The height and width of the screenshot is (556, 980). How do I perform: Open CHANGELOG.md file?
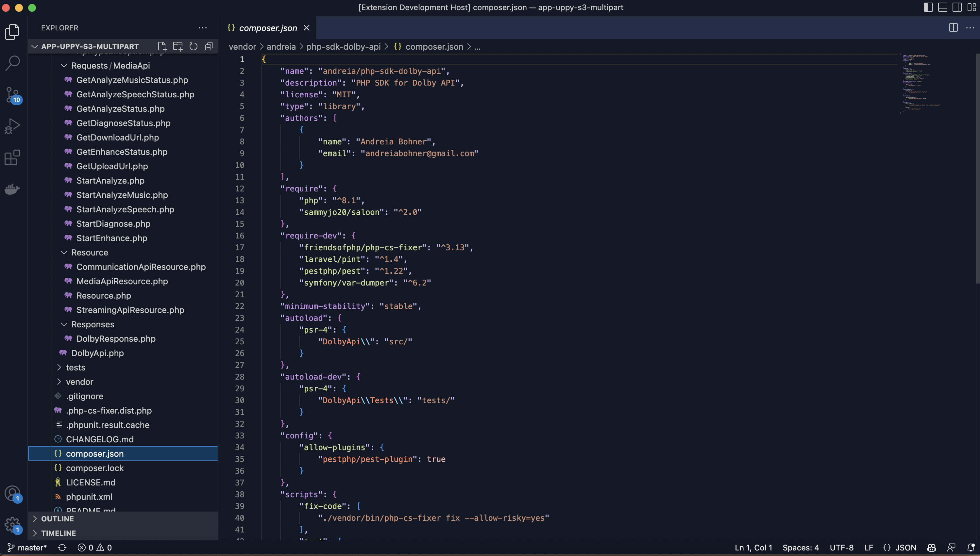[x=100, y=439]
